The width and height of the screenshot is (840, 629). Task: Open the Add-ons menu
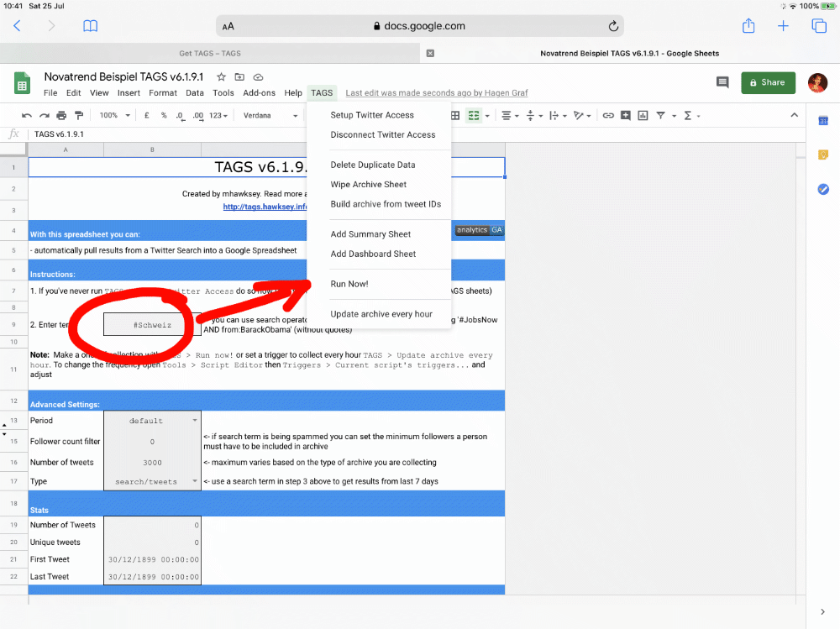259,92
